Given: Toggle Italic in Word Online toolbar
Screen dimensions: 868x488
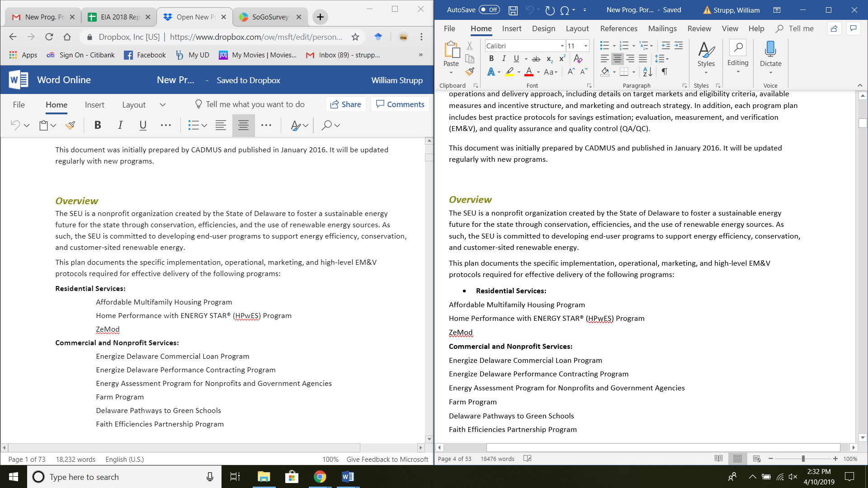Looking at the screenshot, I should (120, 125).
